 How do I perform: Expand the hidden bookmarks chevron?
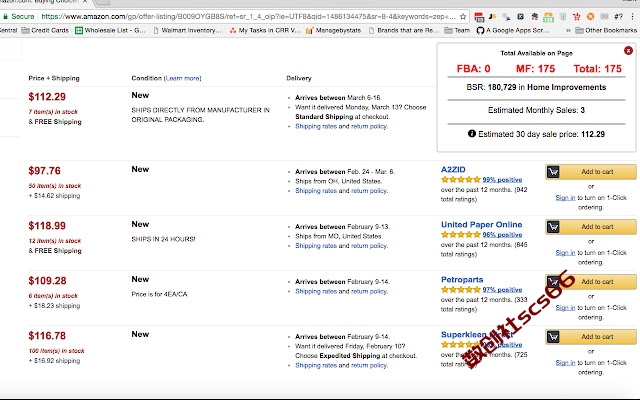(568, 30)
